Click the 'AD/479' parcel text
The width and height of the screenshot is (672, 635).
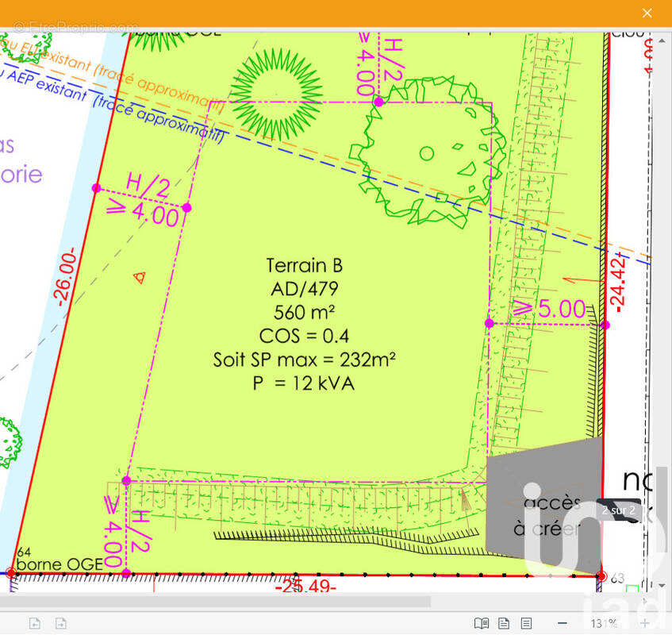pyautogui.click(x=305, y=289)
